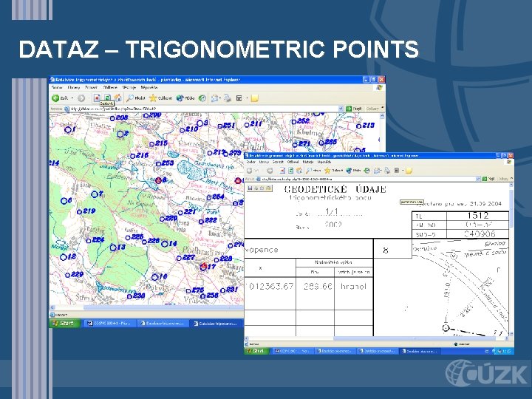Click Start button on left taskbar

point(64,323)
